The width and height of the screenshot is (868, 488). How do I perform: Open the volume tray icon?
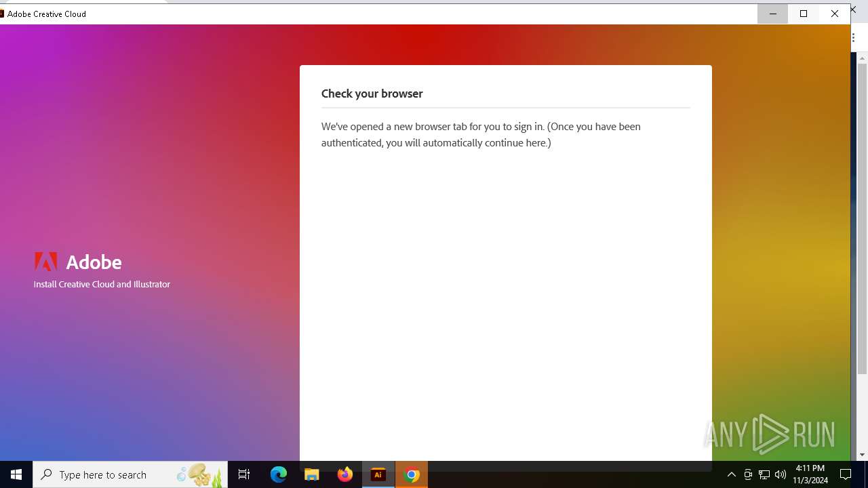point(781,474)
